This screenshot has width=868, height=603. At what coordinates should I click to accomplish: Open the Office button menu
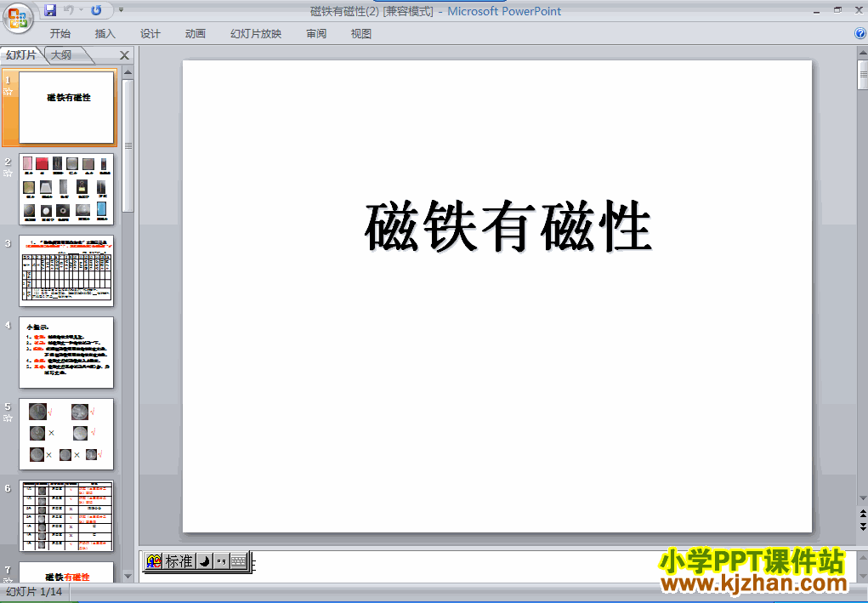click(18, 18)
